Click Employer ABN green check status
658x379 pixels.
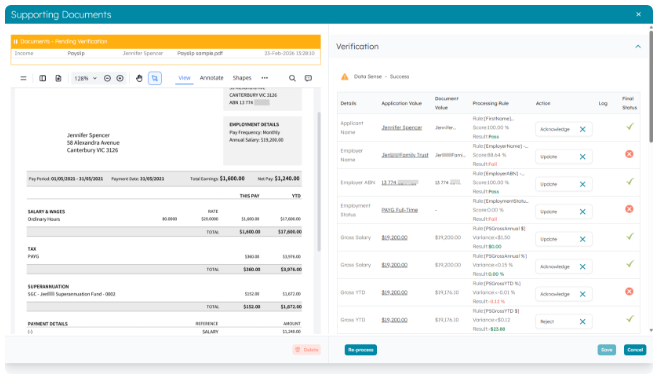pyautogui.click(x=629, y=181)
